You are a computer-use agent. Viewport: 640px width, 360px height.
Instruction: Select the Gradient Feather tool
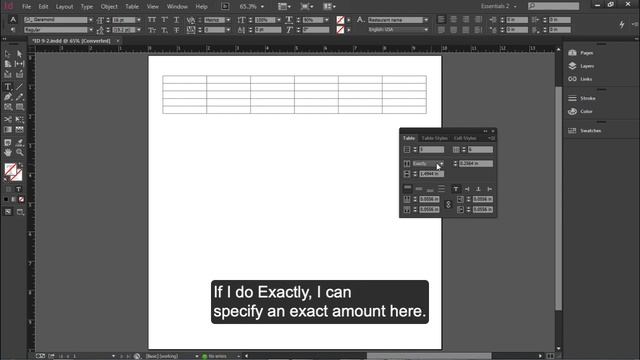click(19, 130)
